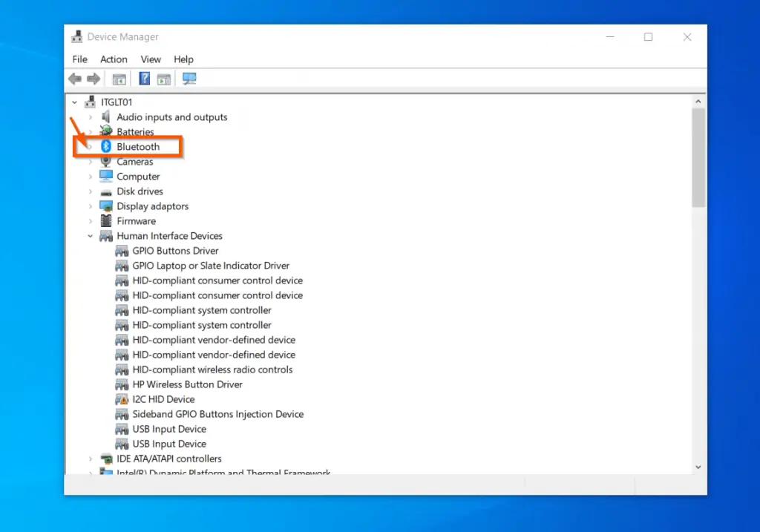Click the Show/Hide Console Tree toolbar icon
The image size is (760, 532).
[119, 79]
